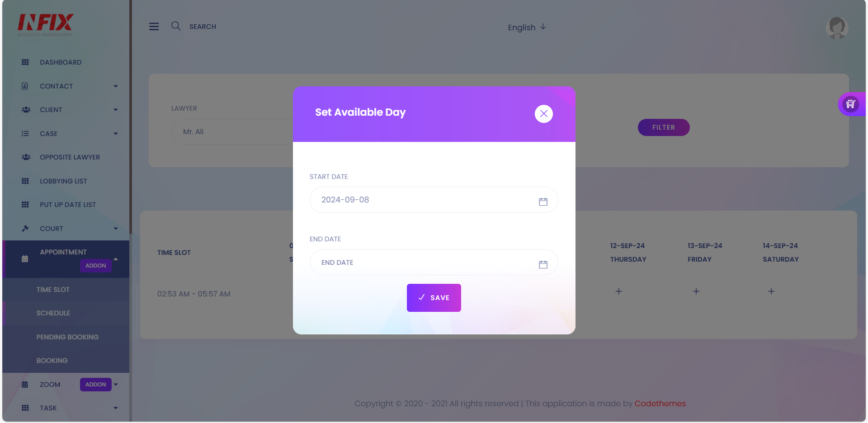
Task: Add a slot for Thursday 12-Sep-24
Action: [x=618, y=291]
